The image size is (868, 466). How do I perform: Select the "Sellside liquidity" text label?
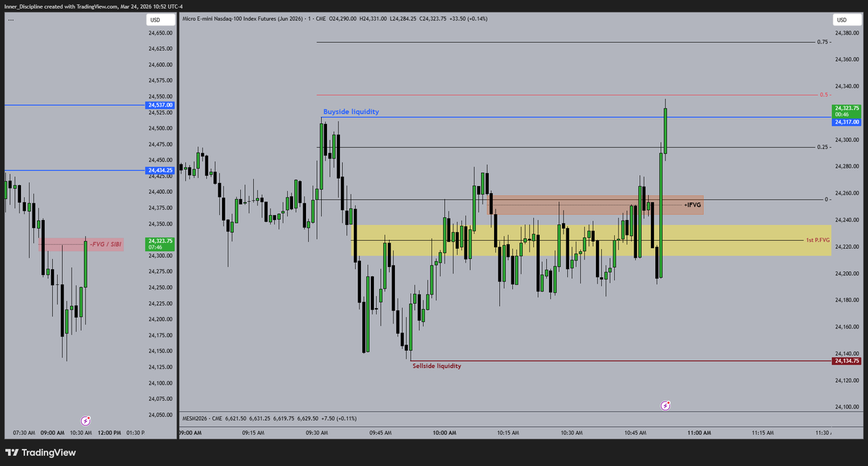pos(436,365)
